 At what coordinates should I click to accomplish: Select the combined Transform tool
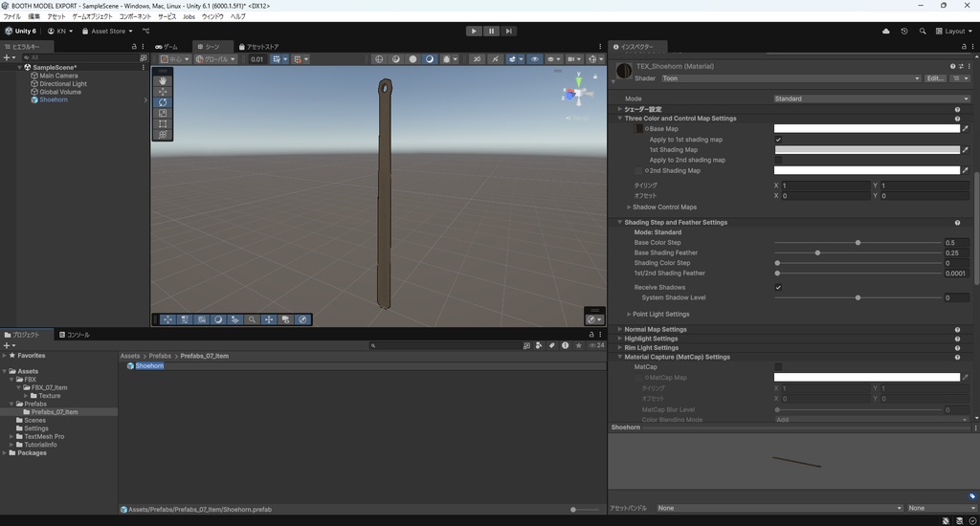click(163, 134)
